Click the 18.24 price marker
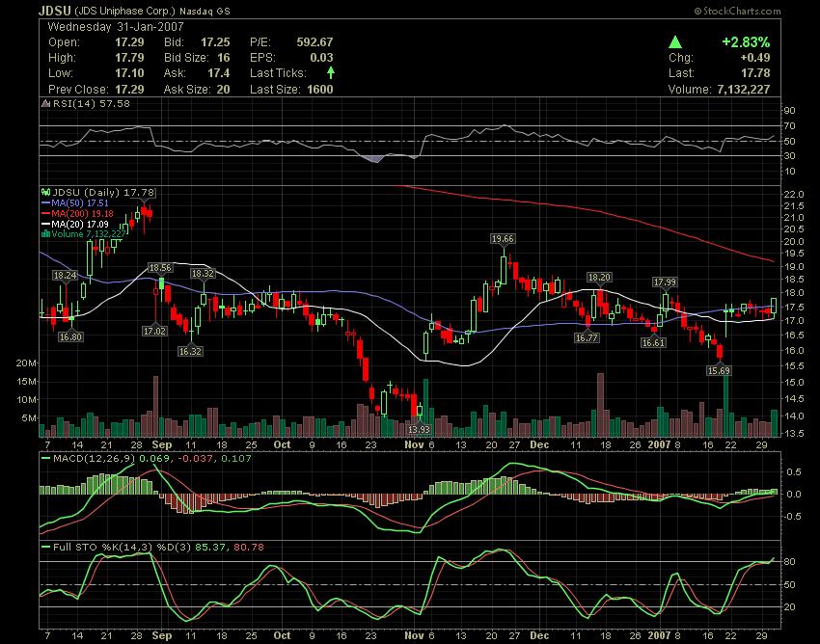Viewport: 820px width, 644px height. click(x=65, y=276)
